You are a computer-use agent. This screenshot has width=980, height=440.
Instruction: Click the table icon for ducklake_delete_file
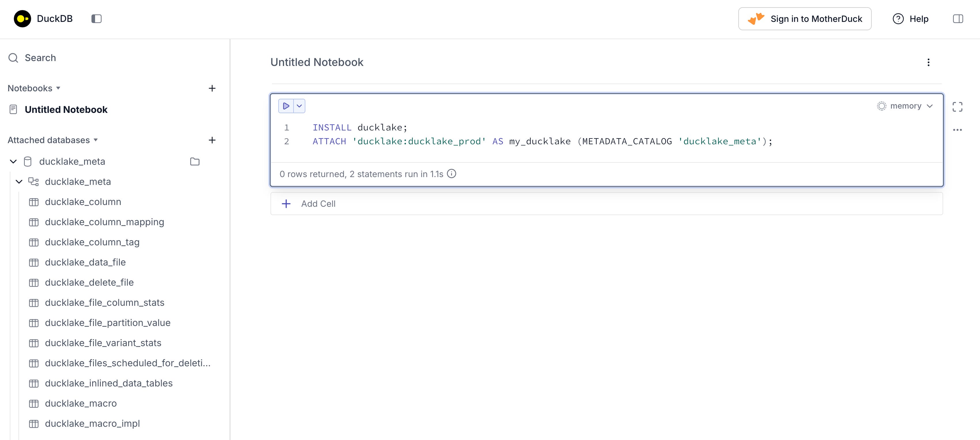click(34, 282)
